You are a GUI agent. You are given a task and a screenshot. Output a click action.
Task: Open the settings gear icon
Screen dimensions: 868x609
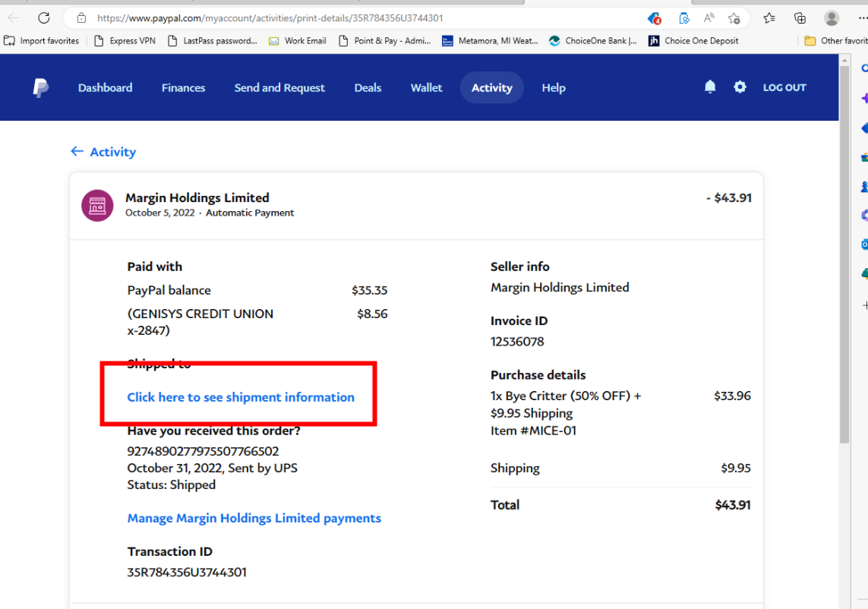point(740,87)
